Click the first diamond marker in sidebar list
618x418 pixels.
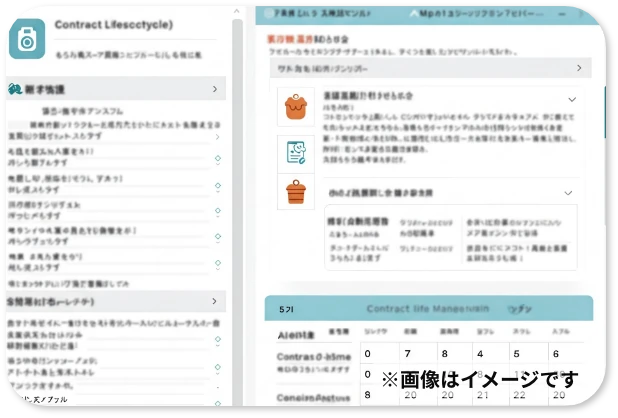tap(218, 159)
